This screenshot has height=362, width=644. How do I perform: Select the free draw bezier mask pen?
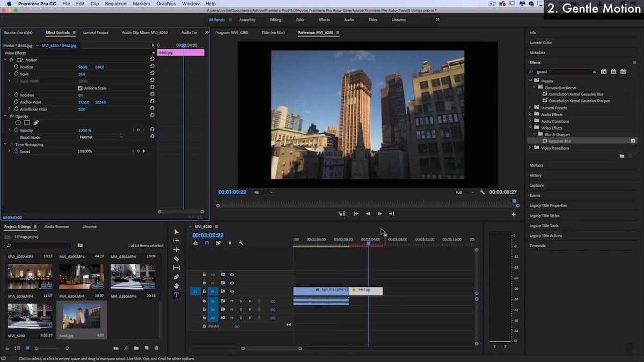pyautogui.click(x=36, y=123)
